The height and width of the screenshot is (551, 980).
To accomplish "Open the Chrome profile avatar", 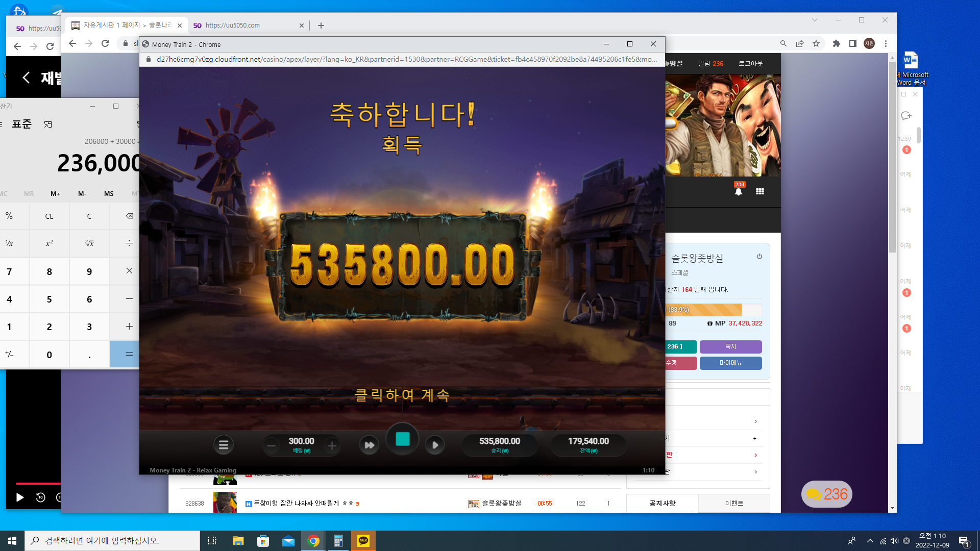I will tap(869, 43).
